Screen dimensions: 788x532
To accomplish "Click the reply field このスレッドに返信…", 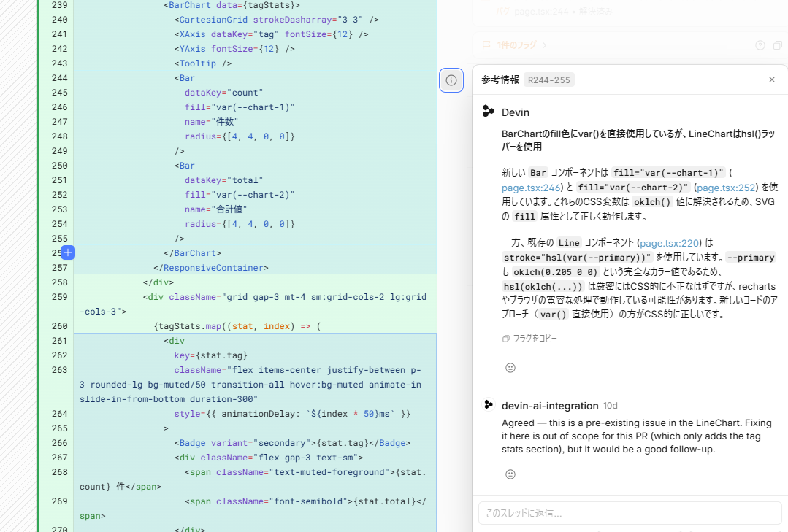I will [x=630, y=513].
